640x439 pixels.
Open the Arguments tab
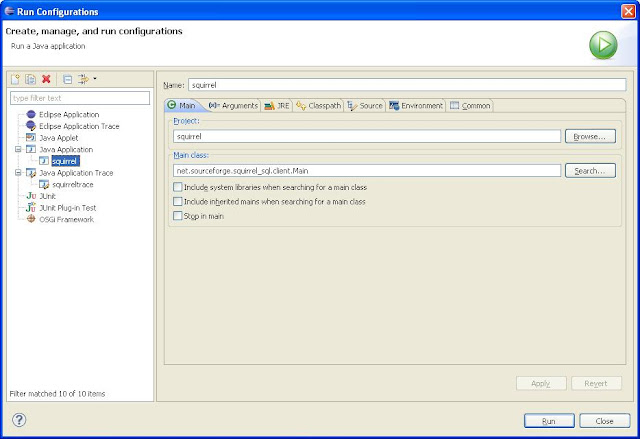pyautogui.click(x=233, y=106)
